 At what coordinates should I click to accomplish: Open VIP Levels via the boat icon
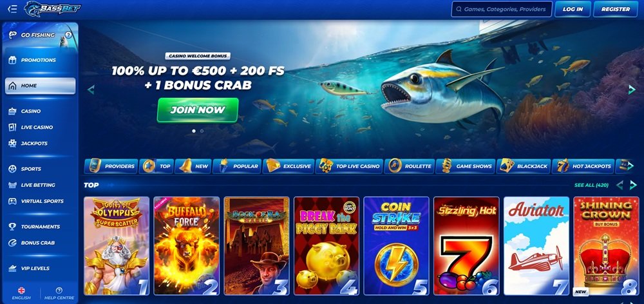pos(13,269)
